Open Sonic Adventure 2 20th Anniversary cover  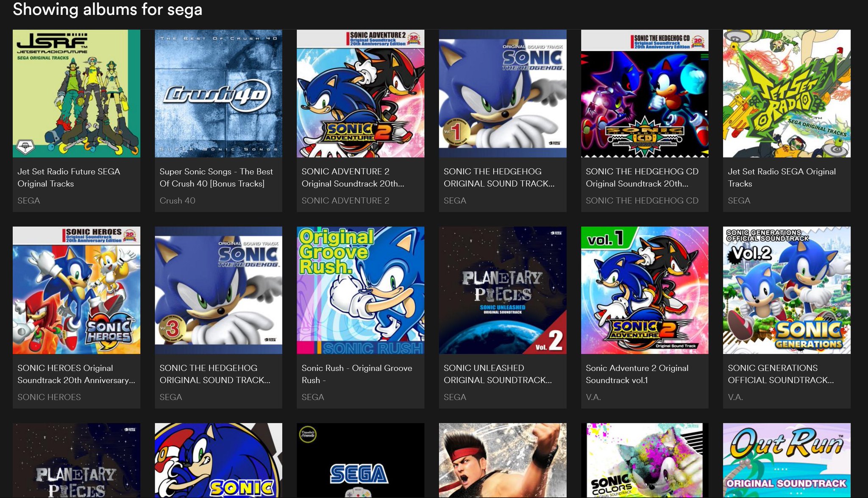point(360,94)
